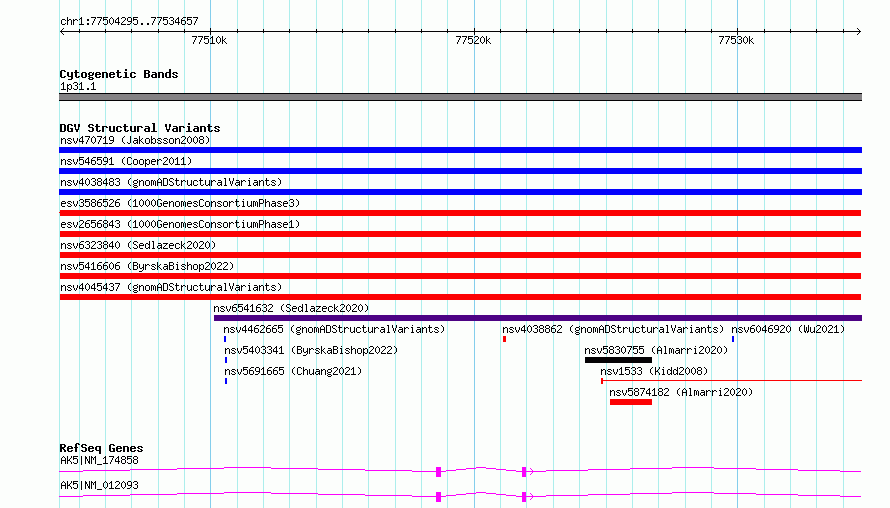Click the small blue marker under nsv5403341
The image size is (890, 508).
click(226, 360)
